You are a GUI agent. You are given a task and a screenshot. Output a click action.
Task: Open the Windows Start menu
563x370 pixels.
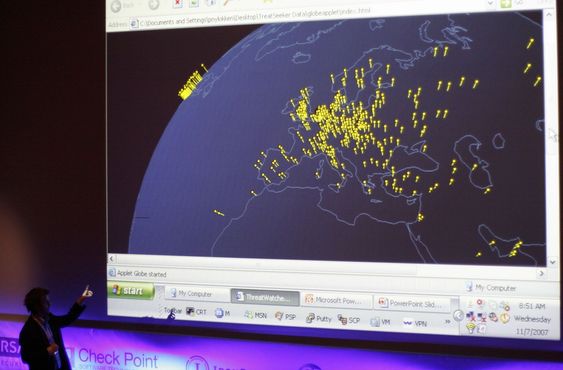point(131,290)
